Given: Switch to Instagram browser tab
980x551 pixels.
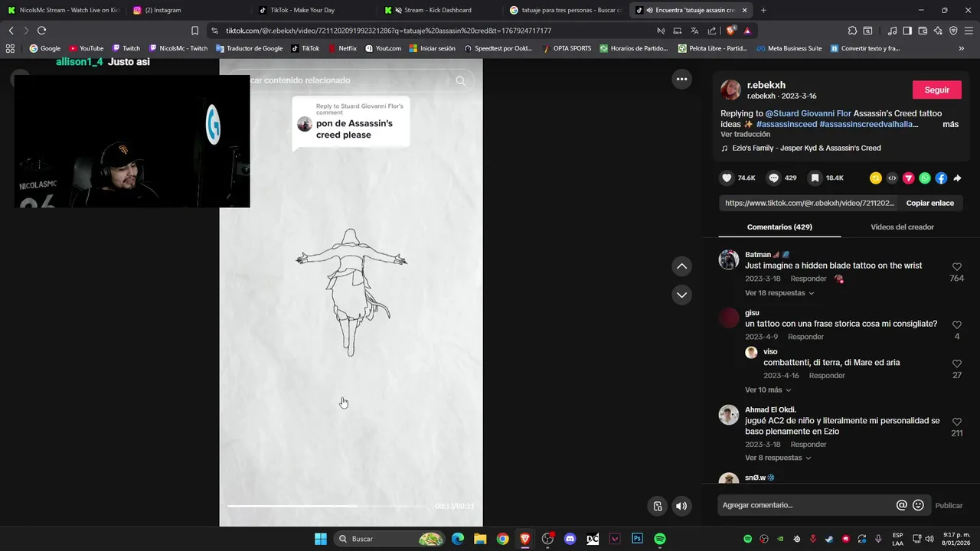Looking at the screenshot, I should click(188, 10).
